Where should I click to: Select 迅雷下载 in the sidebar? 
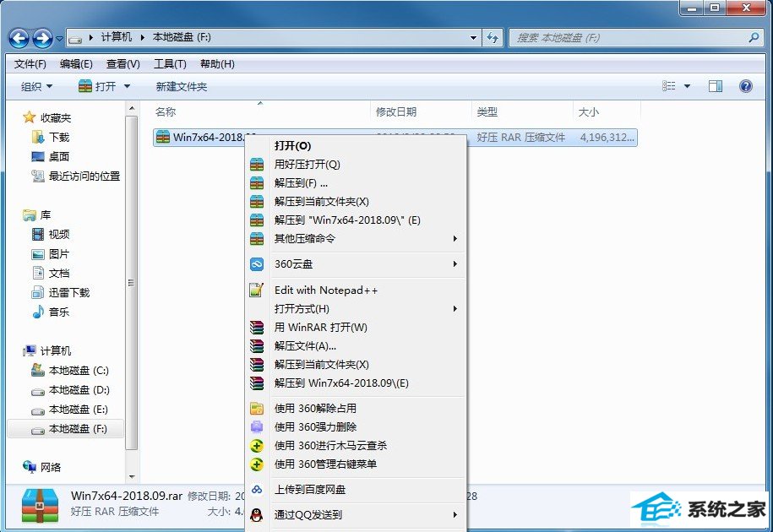point(61,292)
